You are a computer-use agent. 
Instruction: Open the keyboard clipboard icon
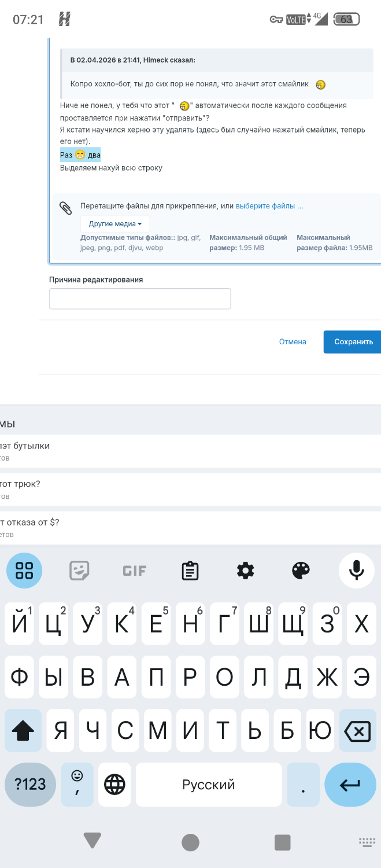click(x=190, y=571)
